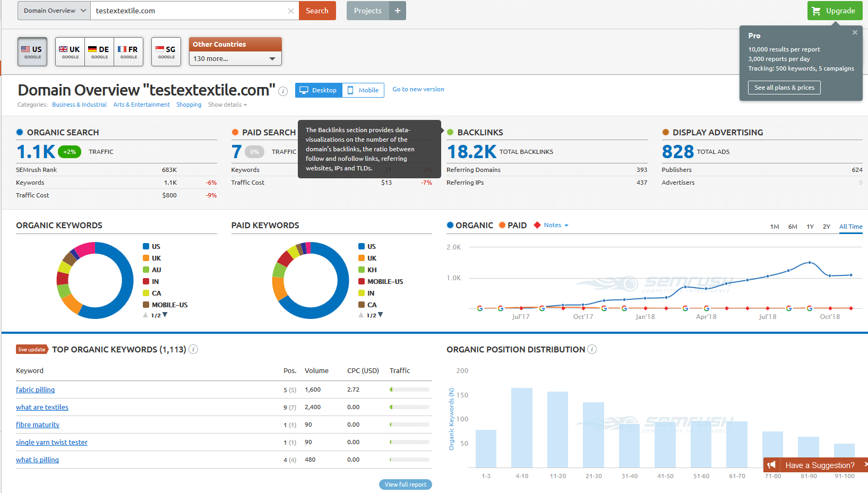Select the 1Y time range tab
868x493 pixels.
point(810,227)
